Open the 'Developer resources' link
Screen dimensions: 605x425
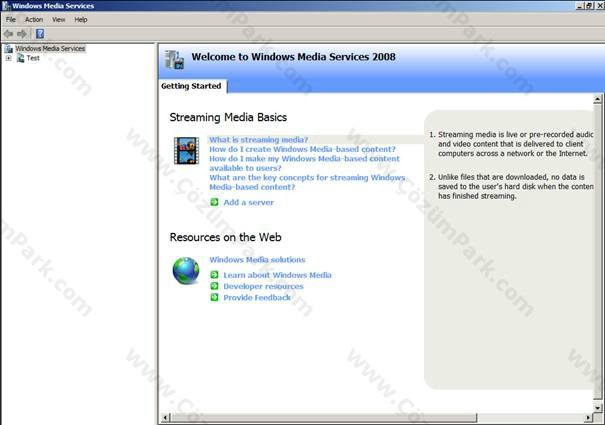264,286
